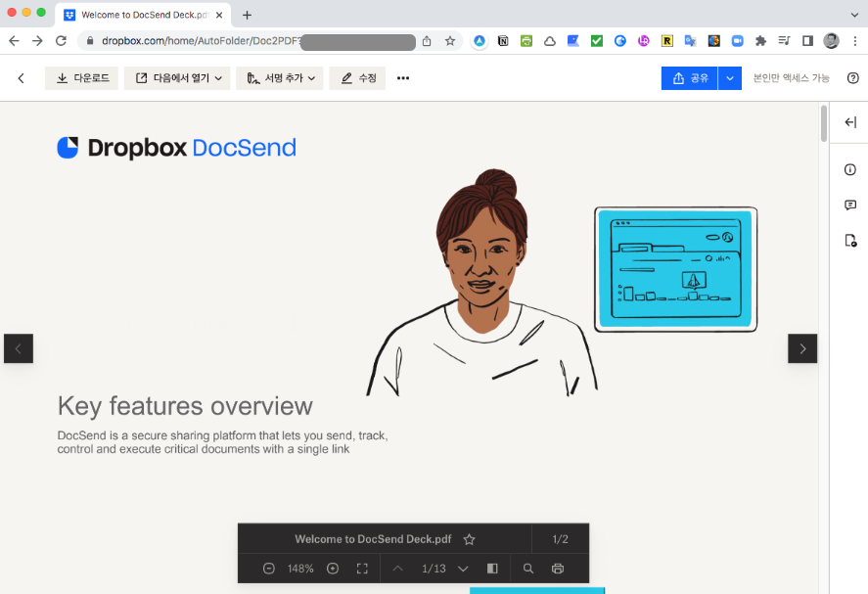The image size is (868, 594).
Task: Expand the share options arrow
Action: coord(730,78)
